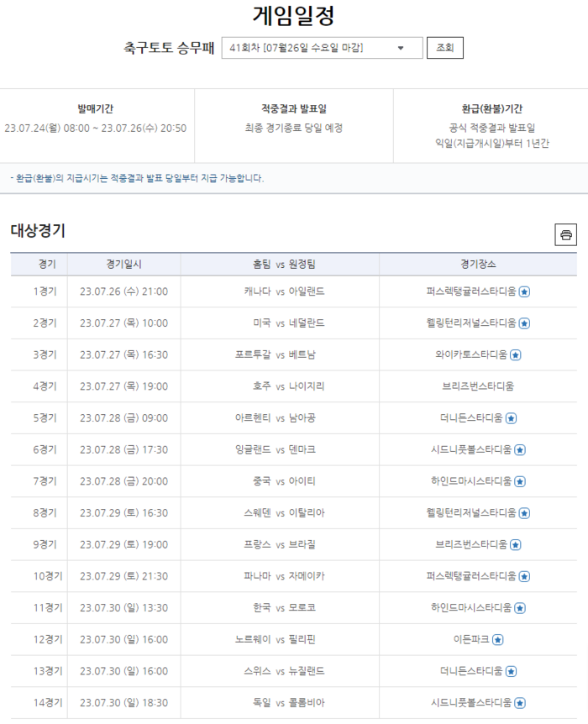
Task: Select the 잉글랜드 vs 덴마크 match
Action: click(280, 450)
